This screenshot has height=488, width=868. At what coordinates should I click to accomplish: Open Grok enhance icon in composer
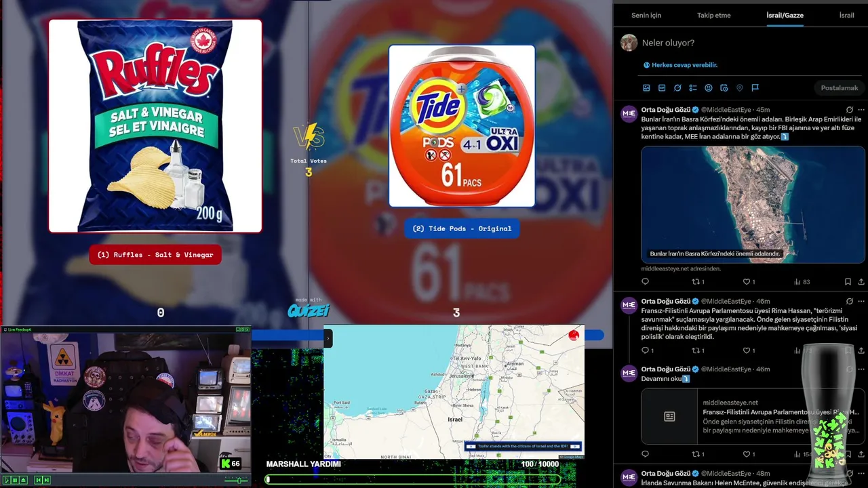tap(677, 88)
